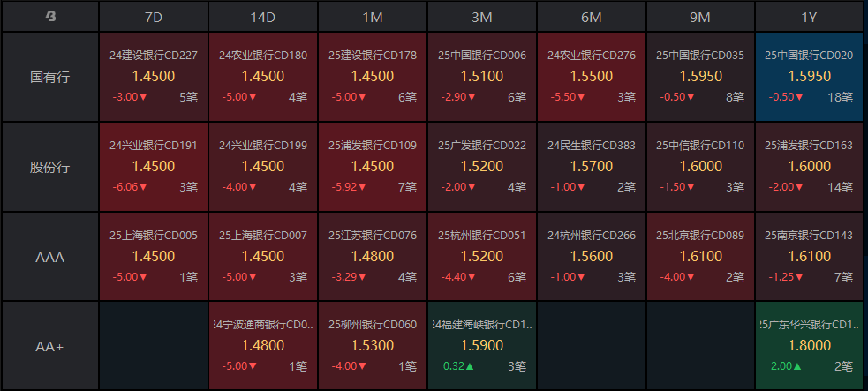Select the 7D tenor column header
Image resolution: width=868 pixels, height=391 pixels.
[154, 17]
